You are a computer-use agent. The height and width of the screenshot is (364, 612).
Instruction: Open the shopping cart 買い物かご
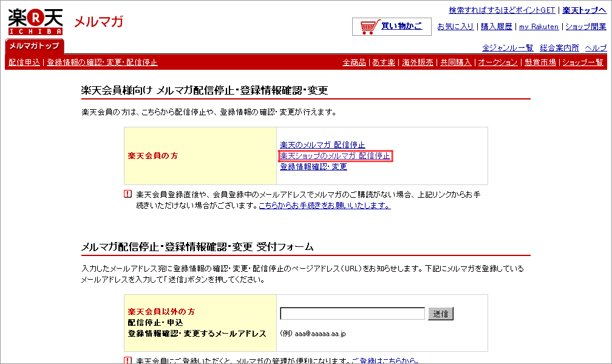pyautogui.click(x=392, y=27)
